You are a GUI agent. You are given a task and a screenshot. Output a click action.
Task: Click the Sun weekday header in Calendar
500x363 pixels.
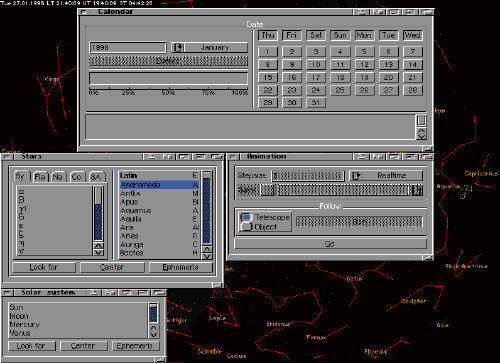pyautogui.click(x=340, y=35)
